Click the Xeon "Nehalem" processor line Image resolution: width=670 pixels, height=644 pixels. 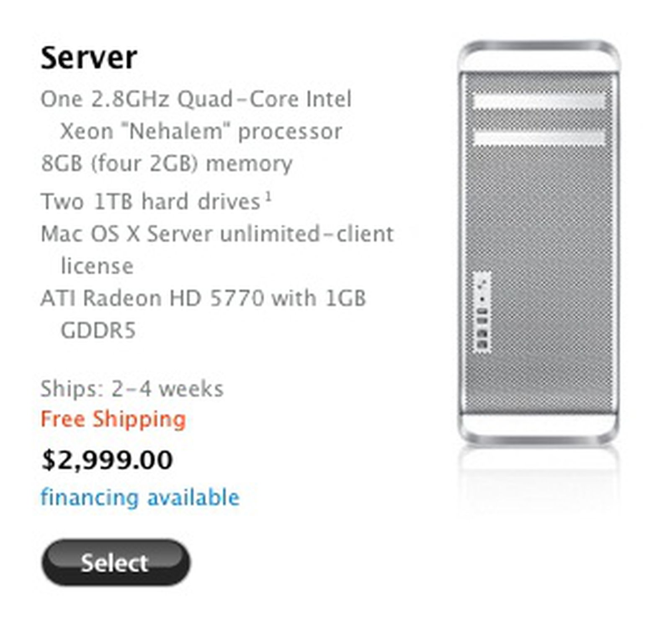(201, 131)
